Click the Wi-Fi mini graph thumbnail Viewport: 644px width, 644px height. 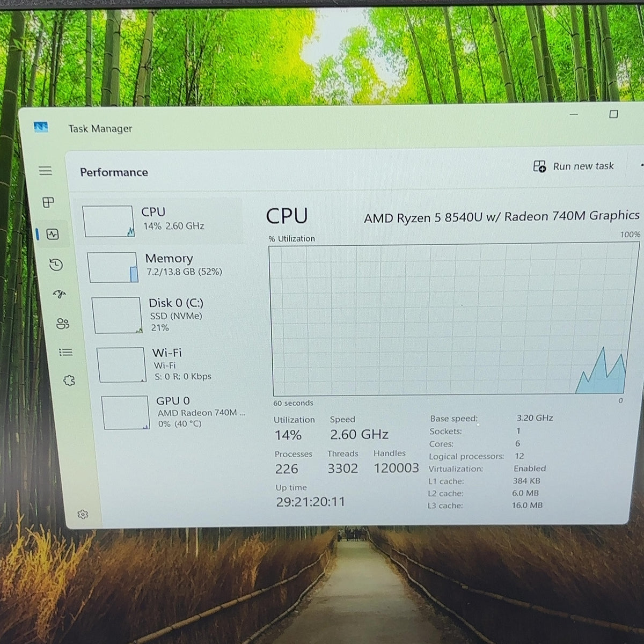pyautogui.click(x=121, y=365)
